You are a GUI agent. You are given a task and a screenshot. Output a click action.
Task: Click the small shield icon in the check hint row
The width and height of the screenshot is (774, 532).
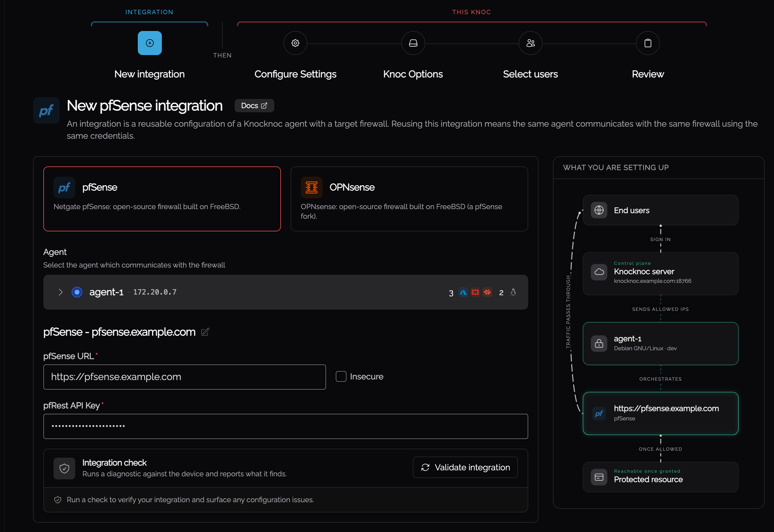58,500
